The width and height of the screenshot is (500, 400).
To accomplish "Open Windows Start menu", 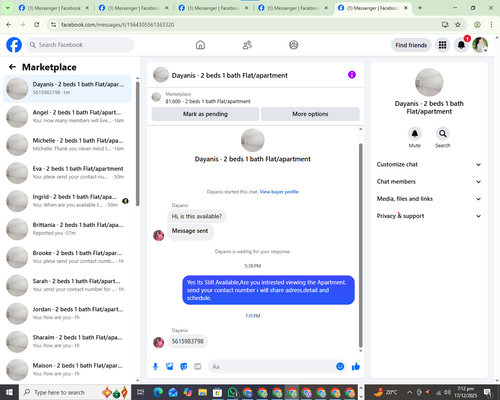I will pyautogui.click(x=9, y=392).
